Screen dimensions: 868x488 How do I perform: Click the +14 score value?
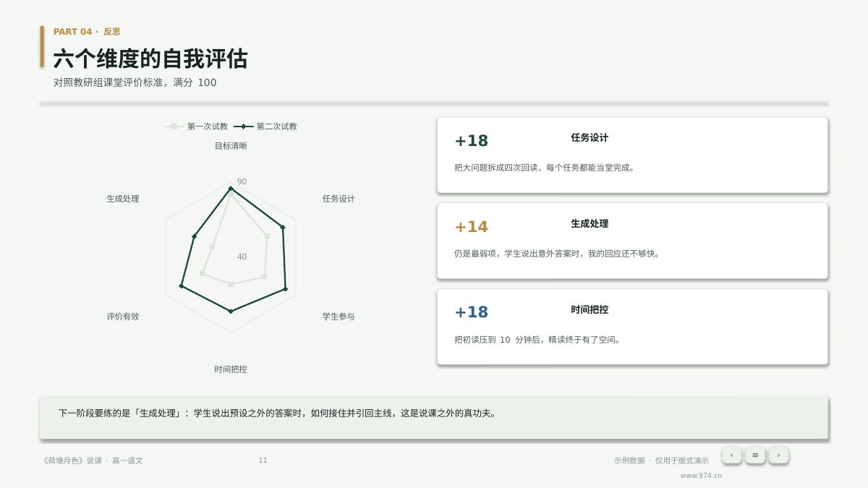(472, 227)
